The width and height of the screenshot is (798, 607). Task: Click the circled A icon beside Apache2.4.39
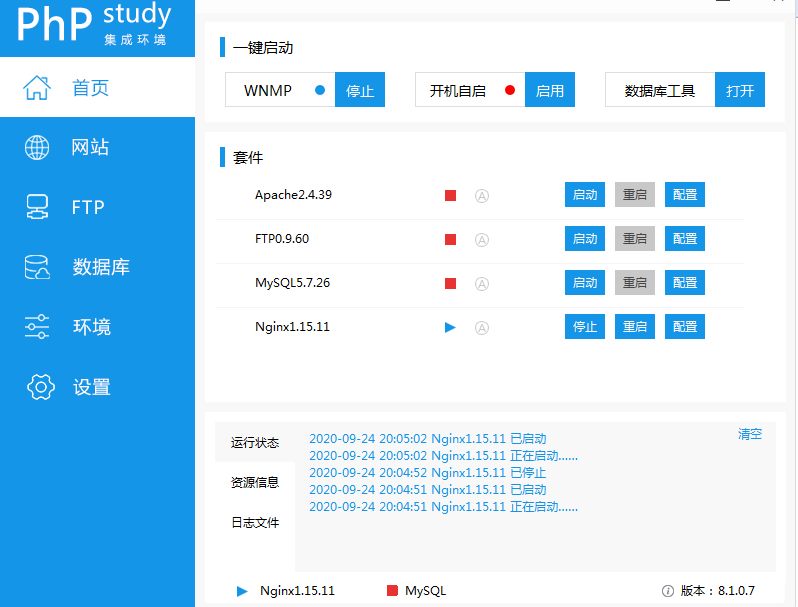(481, 196)
